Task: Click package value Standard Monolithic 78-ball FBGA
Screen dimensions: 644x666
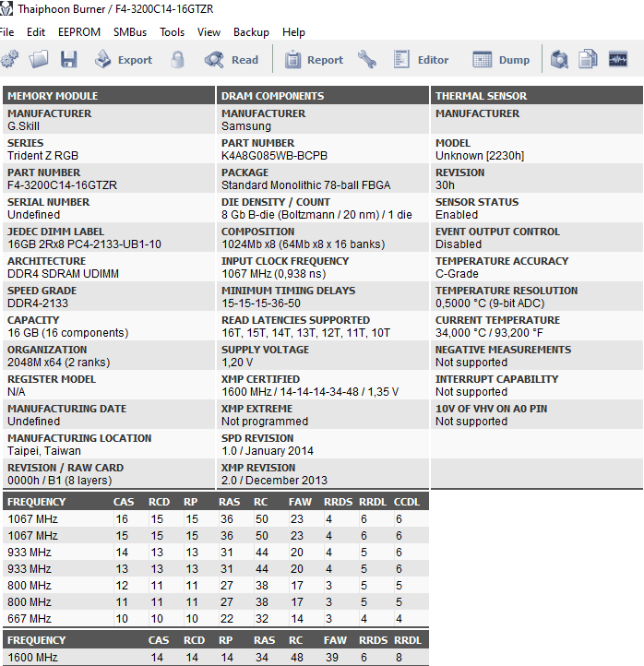Action: pyautogui.click(x=306, y=185)
